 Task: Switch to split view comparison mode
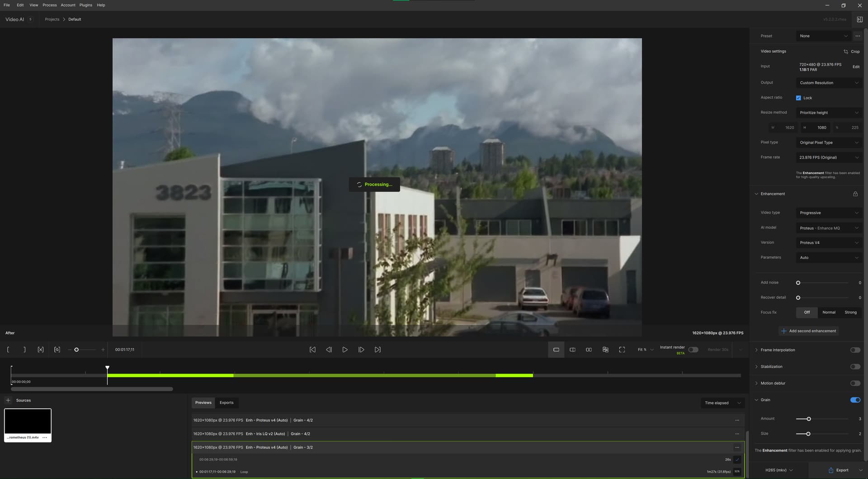[x=572, y=350]
